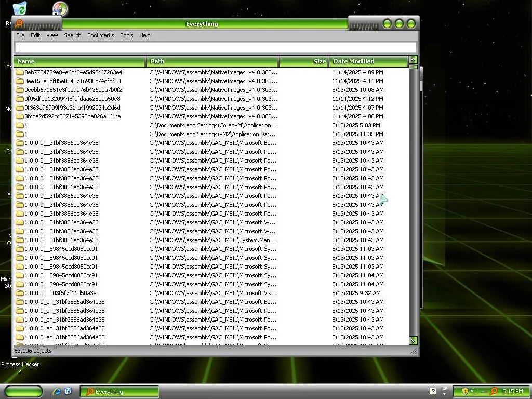Open Internet Explorer from quick launch
Screen dimensions: 532x399
tap(57, 391)
